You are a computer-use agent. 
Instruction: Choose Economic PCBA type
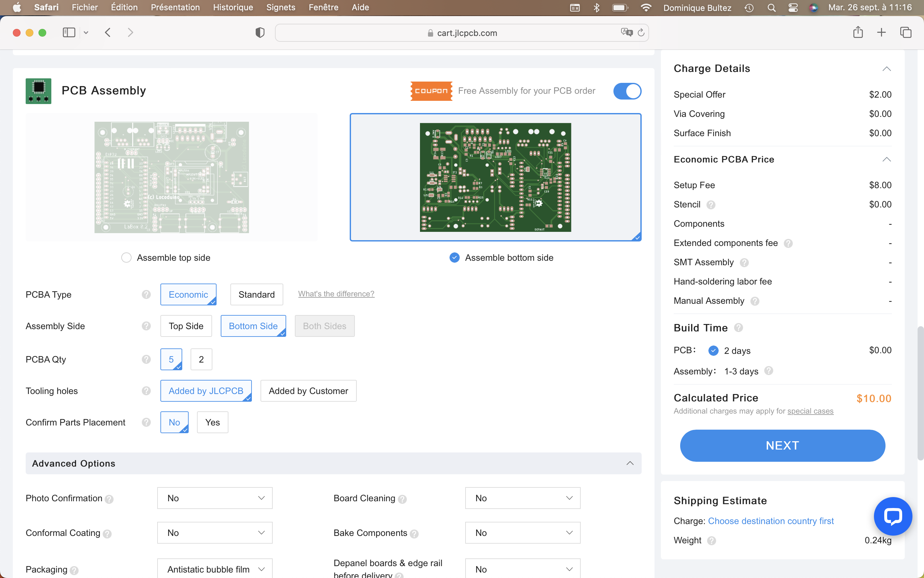[188, 294]
